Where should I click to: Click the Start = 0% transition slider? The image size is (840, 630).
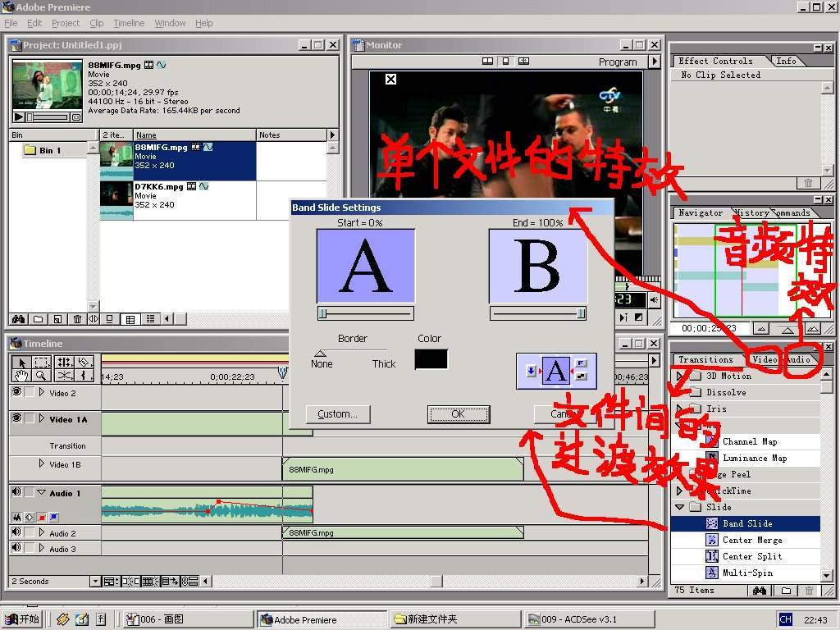(x=365, y=313)
